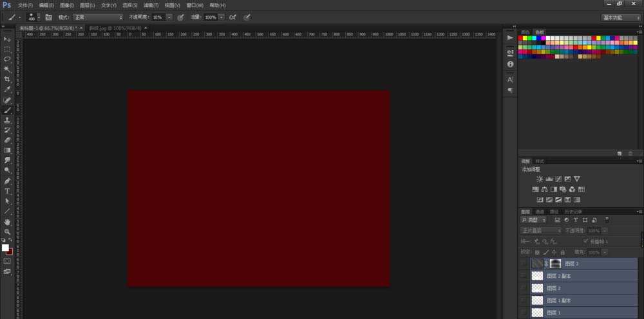
Task: Select the Eyedropper tool
Action: tap(7, 89)
